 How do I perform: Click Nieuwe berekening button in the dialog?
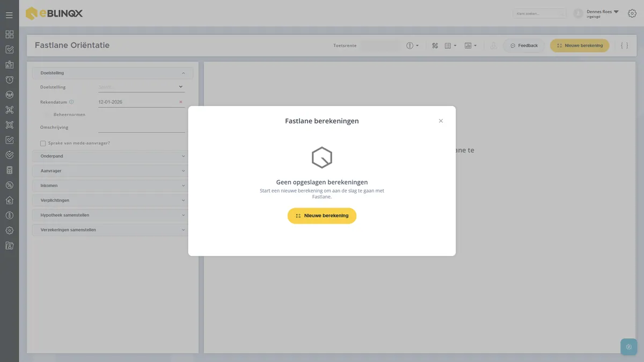point(322,216)
